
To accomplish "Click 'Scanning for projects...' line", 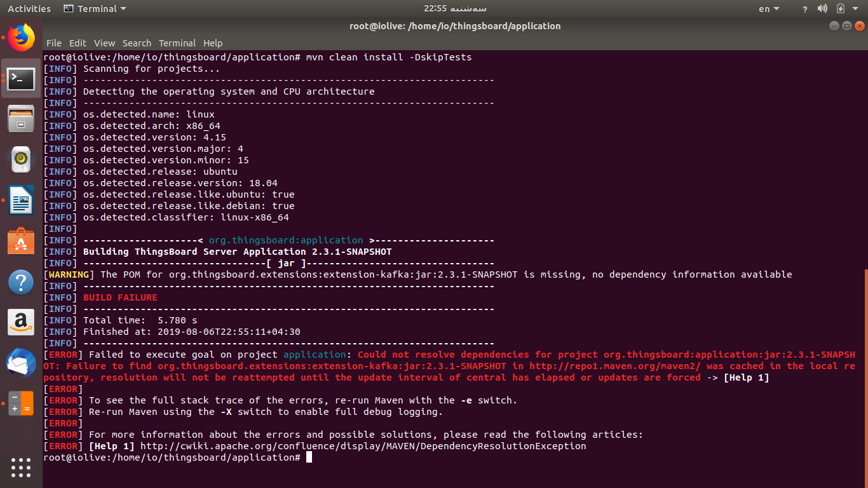I will (152, 69).
